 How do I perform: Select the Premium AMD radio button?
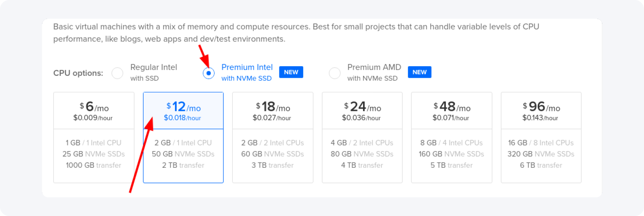point(335,73)
